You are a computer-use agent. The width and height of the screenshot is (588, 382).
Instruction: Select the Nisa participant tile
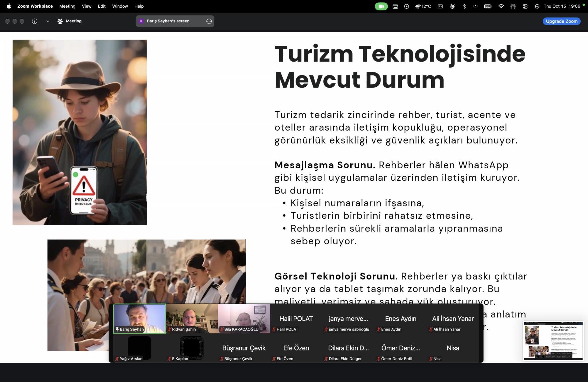tap(453, 348)
